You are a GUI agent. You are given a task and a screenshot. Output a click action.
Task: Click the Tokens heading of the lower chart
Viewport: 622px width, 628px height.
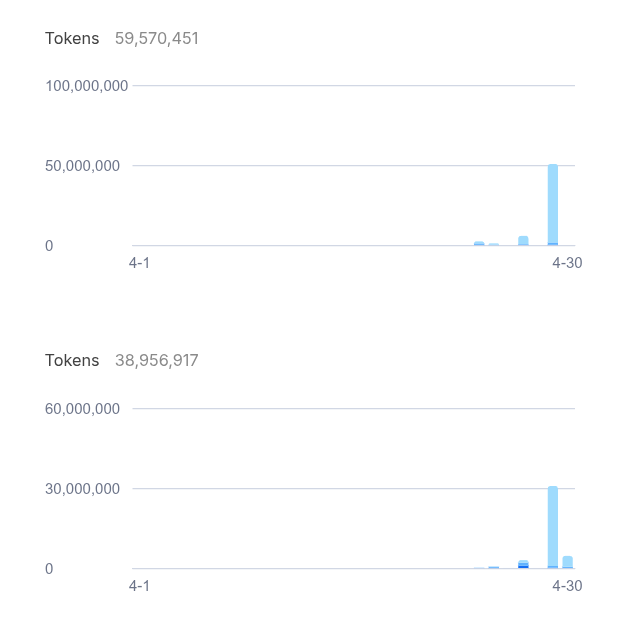coord(72,360)
